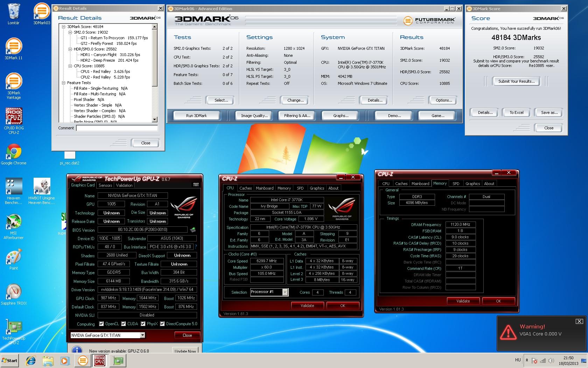Viewport: 588px width, 368px height.
Task: Click the network signal tray icon
Action: click(x=543, y=361)
